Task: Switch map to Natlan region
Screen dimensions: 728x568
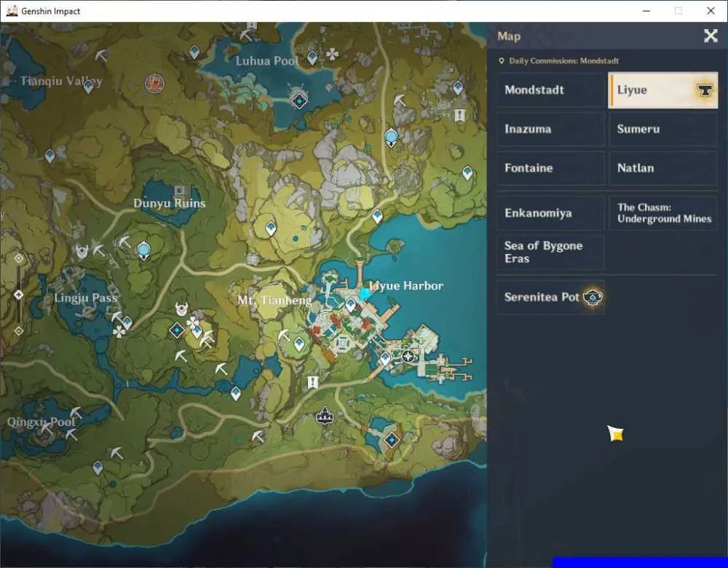Action: tap(663, 168)
